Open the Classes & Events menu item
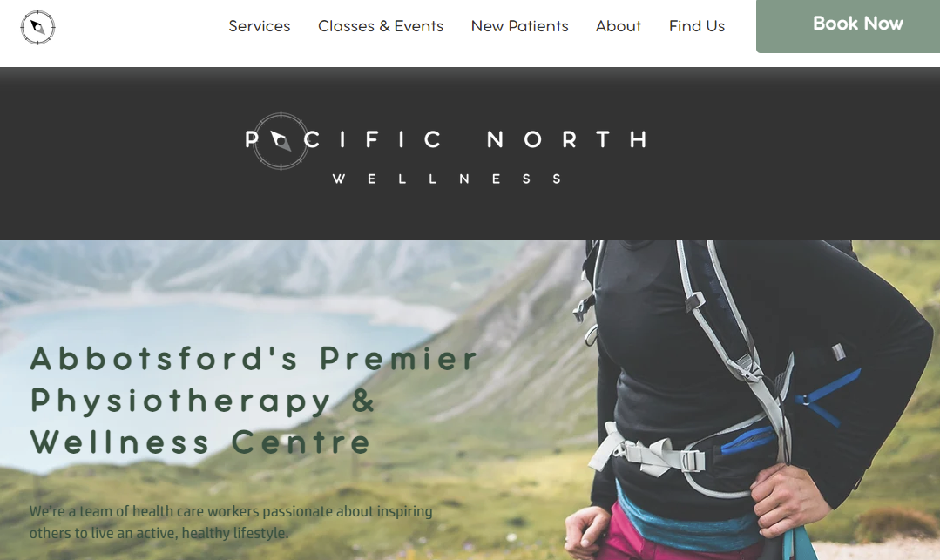 [381, 26]
